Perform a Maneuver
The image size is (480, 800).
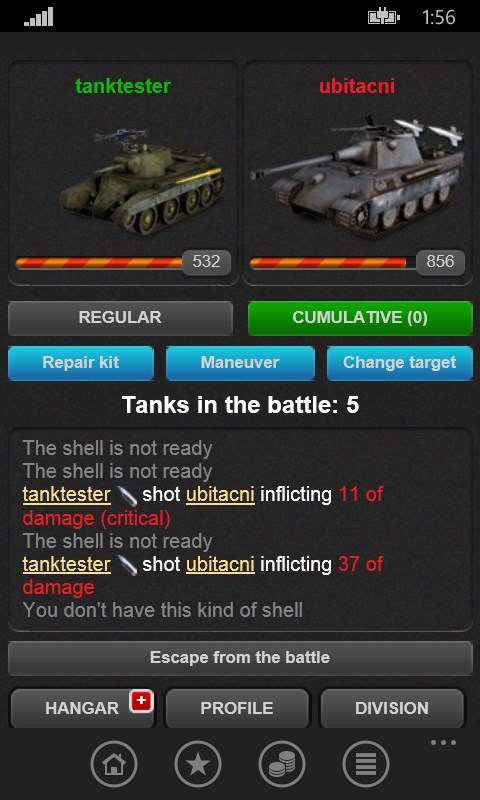(x=240, y=363)
